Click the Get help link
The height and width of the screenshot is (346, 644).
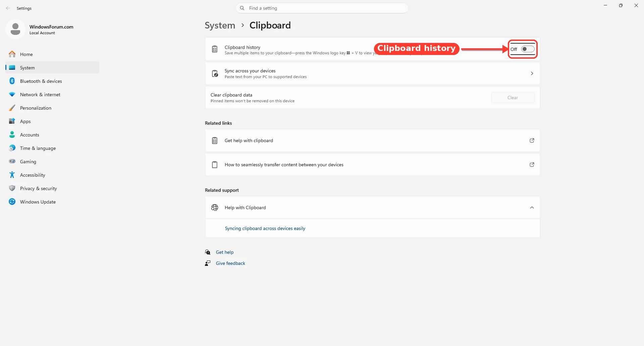[225, 252]
